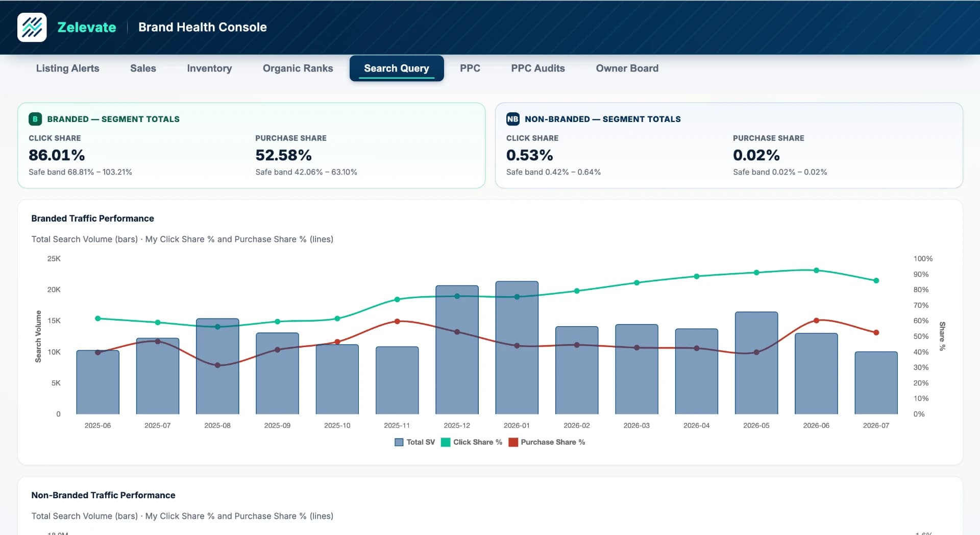Screen dimensions: 980x535
Task: Click the 'NON-BRANDED — SEGMENT TOTALS' heading
Action: coord(603,119)
